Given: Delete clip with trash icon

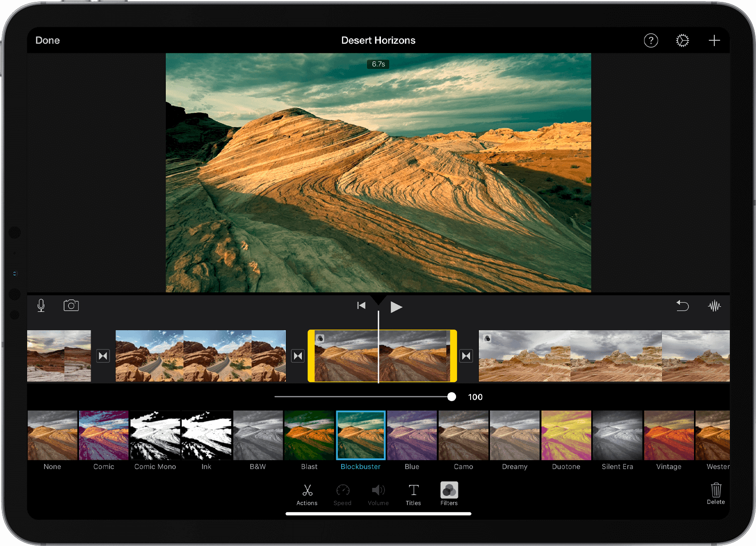Looking at the screenshot, I should (x=716, y=494).
